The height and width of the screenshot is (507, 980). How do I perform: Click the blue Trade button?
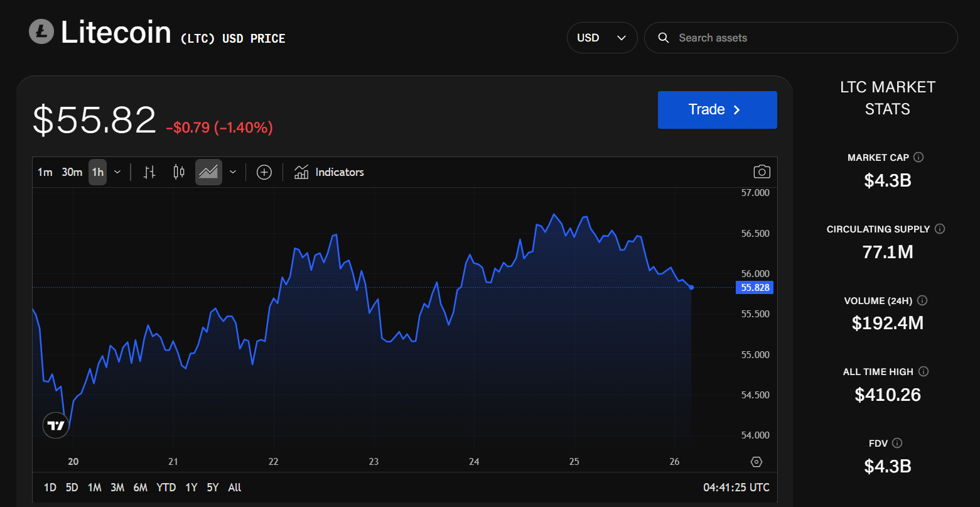717,110
